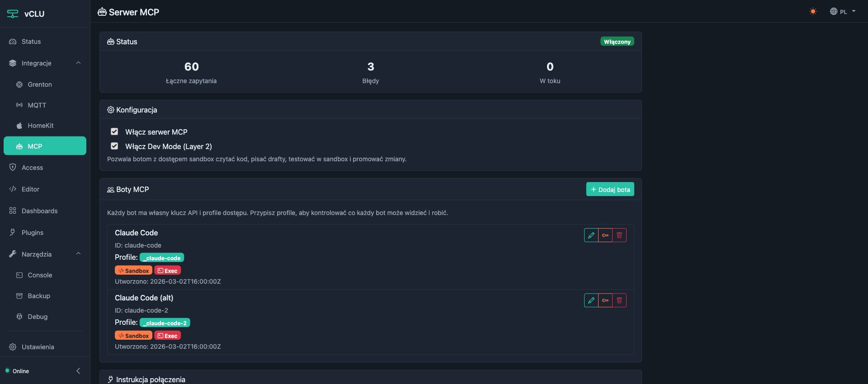Open the PL language dropdown
Image resolution: width=868 pixels, height=384 pixels.
[843, 12]
